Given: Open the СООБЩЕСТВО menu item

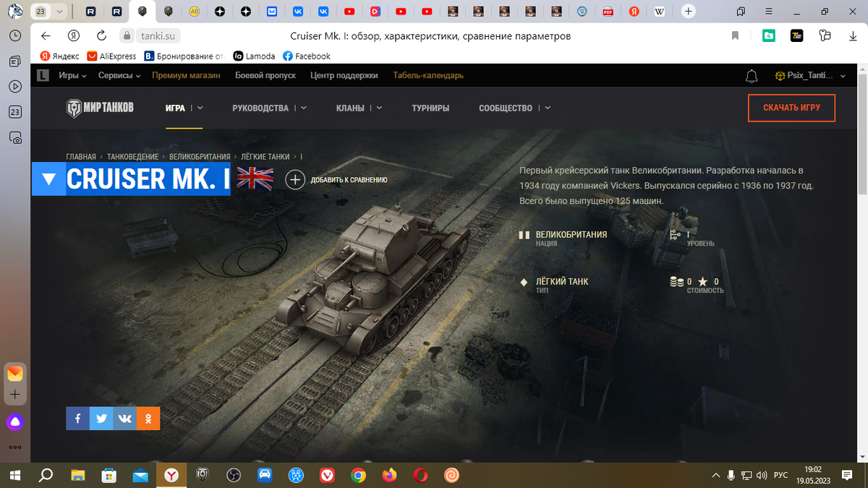Looking at the screenshot, I should coord(506,108).
